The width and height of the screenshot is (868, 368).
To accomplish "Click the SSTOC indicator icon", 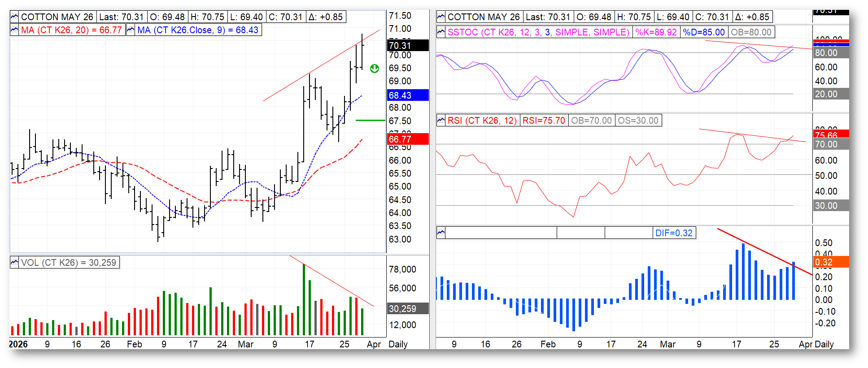I will coord(441,32).
